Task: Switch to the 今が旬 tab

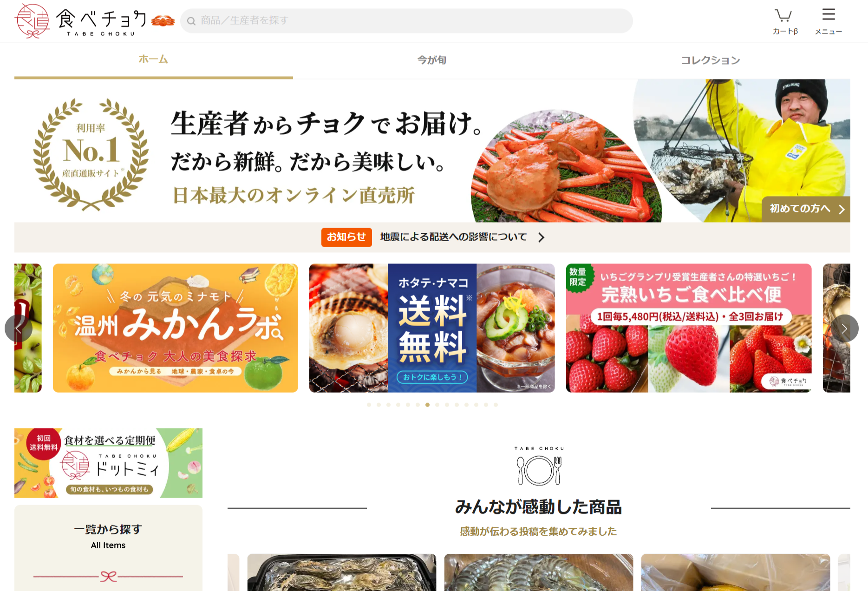Action: coord(432,60)
